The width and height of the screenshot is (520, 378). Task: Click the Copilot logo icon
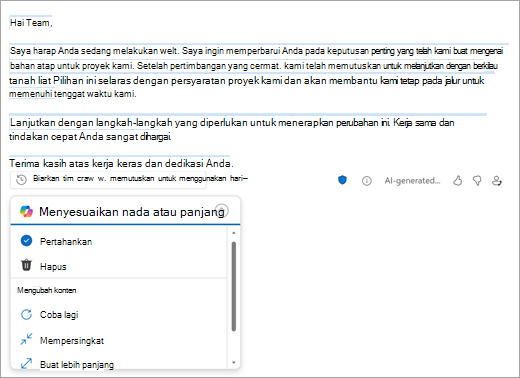tap(26, 211)
